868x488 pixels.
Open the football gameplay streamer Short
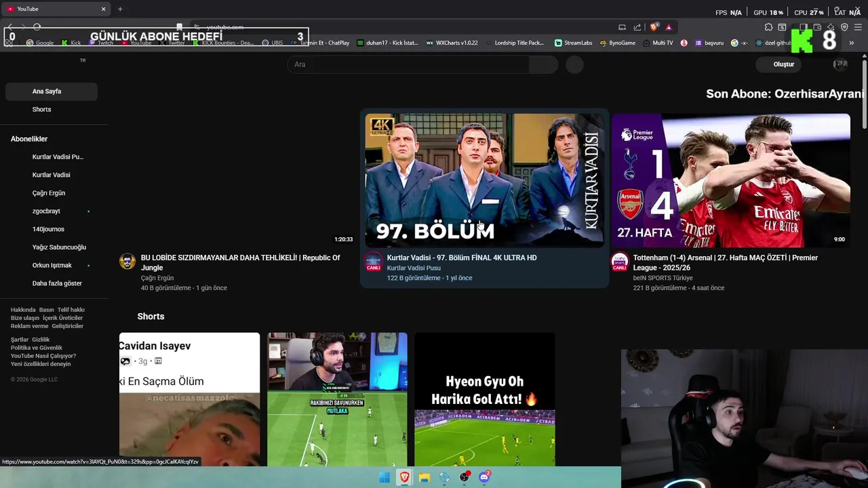click(x=337, y=399)
